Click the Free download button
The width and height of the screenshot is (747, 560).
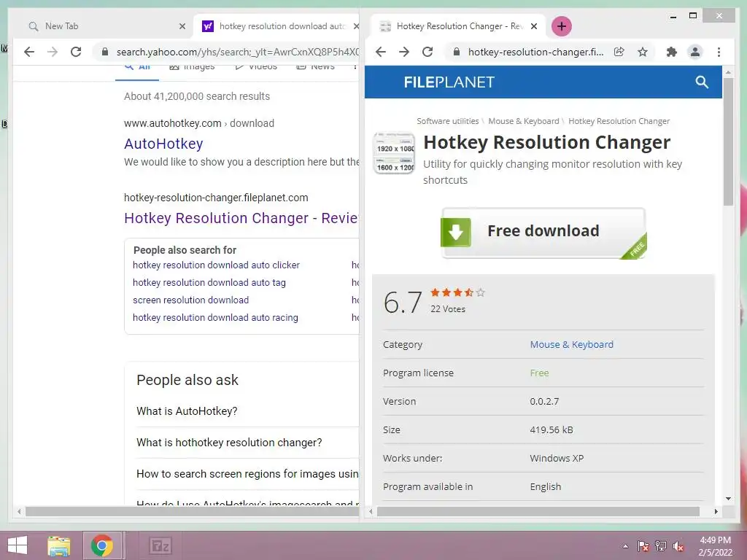click(x=543, y=233)
